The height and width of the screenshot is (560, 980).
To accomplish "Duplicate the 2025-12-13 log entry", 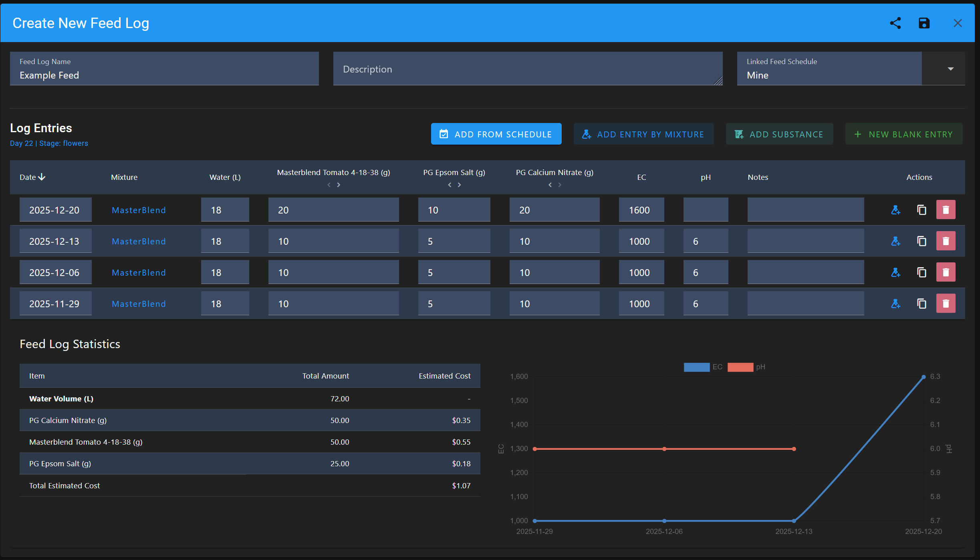I will coord(921,241).
